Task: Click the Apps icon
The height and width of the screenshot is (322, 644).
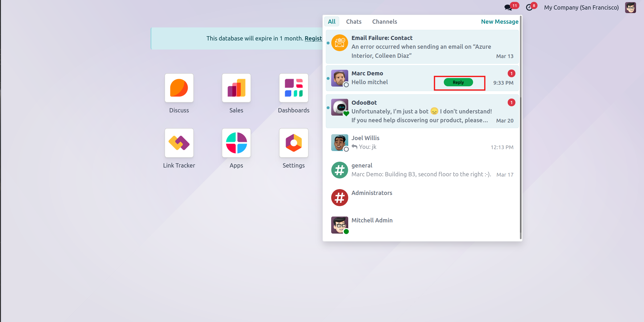Action: (x=236, y=143)
